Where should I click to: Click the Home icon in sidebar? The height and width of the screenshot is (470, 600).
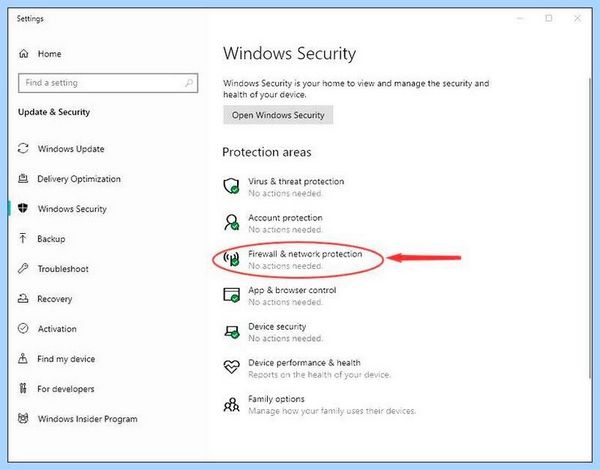[x=24, y=54]
